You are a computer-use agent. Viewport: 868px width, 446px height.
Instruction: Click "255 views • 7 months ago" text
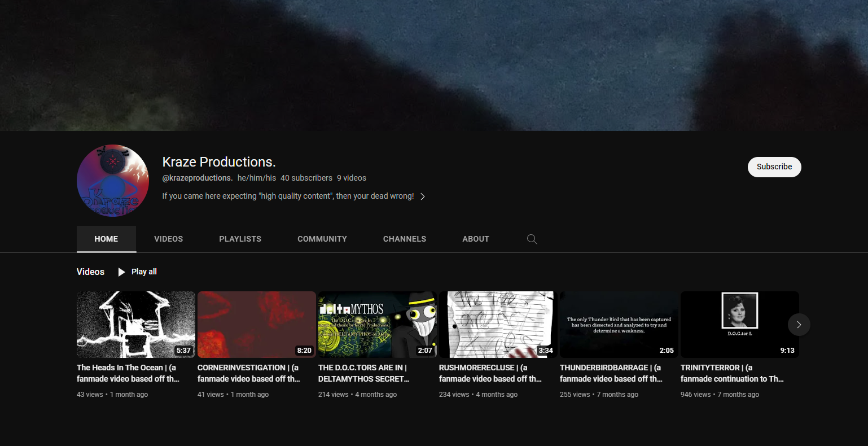pyautogui.click(x=599, y=395)
